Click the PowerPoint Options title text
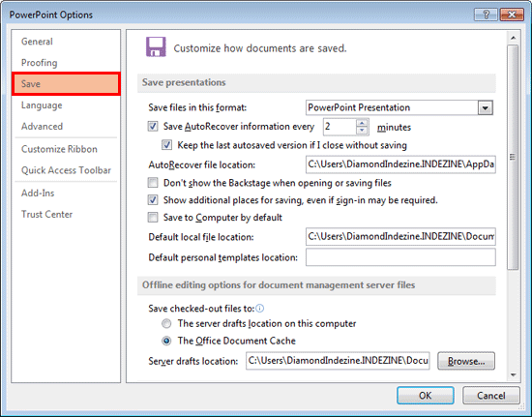 (x=51, y=15)
